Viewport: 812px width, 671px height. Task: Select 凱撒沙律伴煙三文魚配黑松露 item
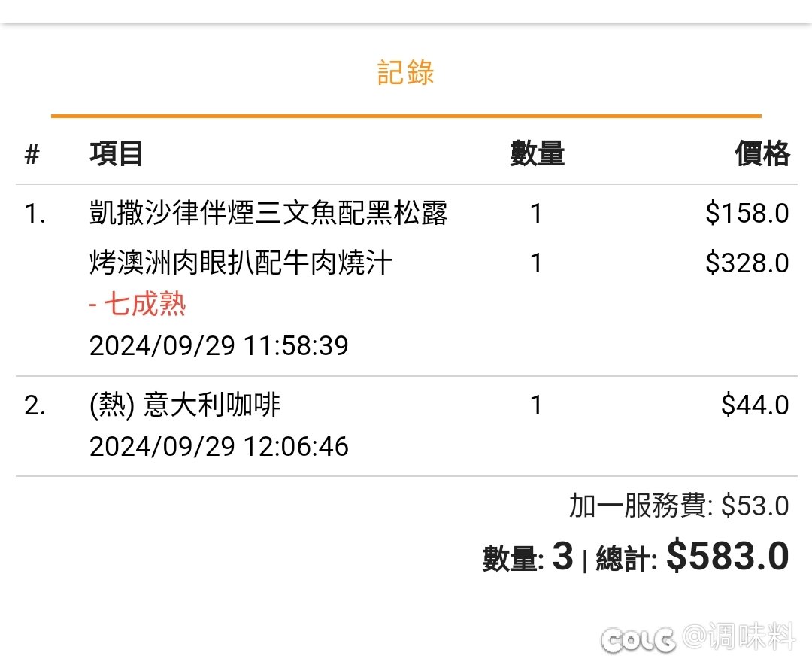[x=268, y=213]
